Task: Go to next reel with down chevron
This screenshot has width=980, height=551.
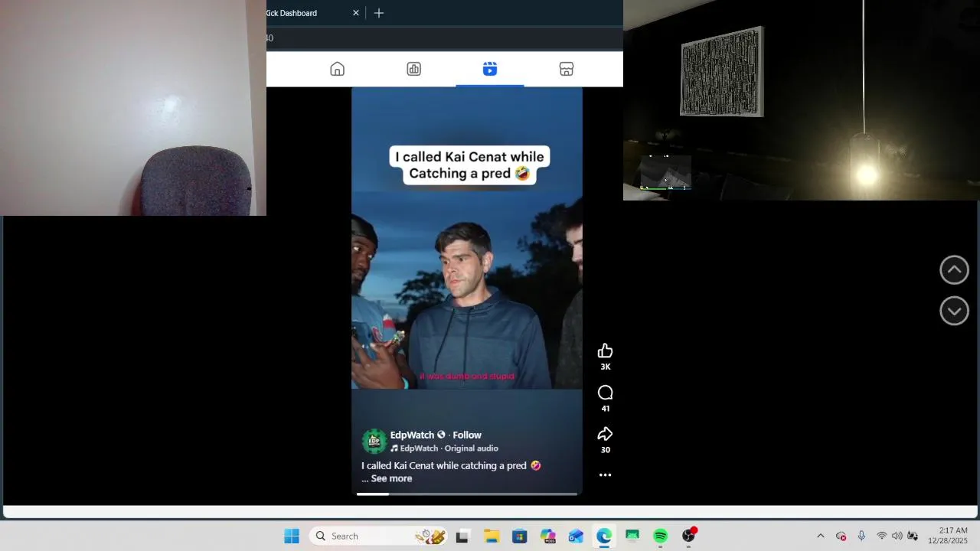Action: pyautogui.click(x=954, y=311)
